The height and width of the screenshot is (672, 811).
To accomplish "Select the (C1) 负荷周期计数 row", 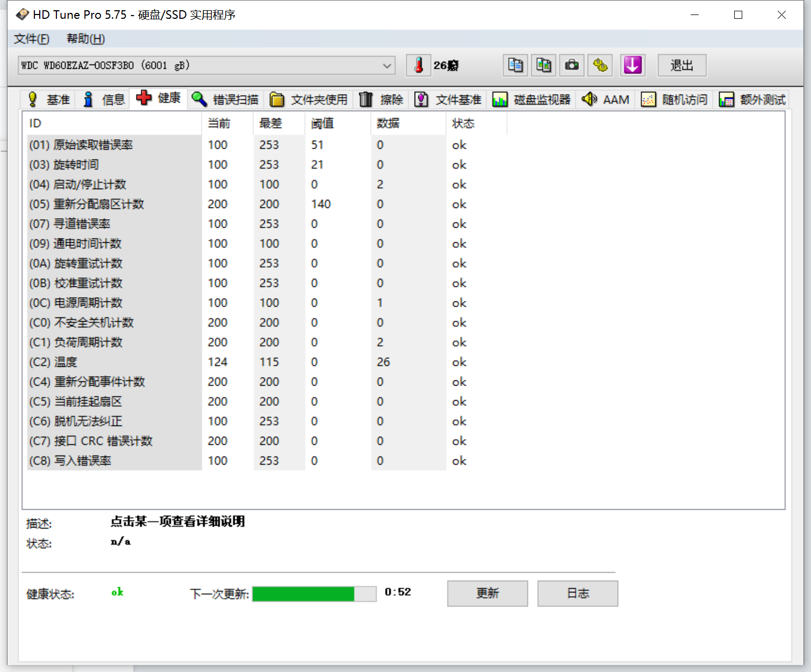I will point(267,343).
